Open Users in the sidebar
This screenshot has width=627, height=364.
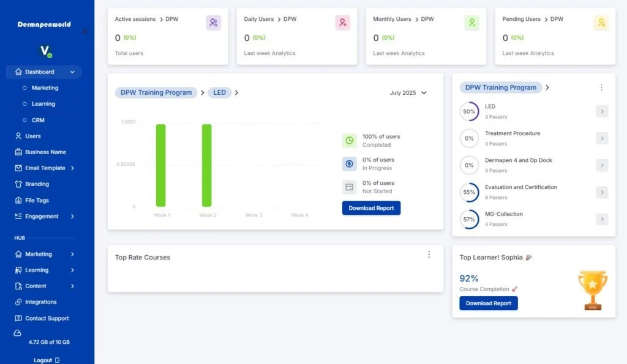(32, 136)
